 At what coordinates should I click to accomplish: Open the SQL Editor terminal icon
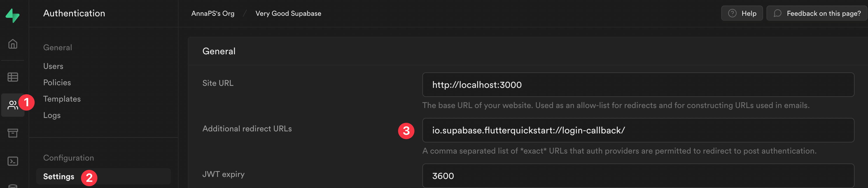(x=13, y=161)
